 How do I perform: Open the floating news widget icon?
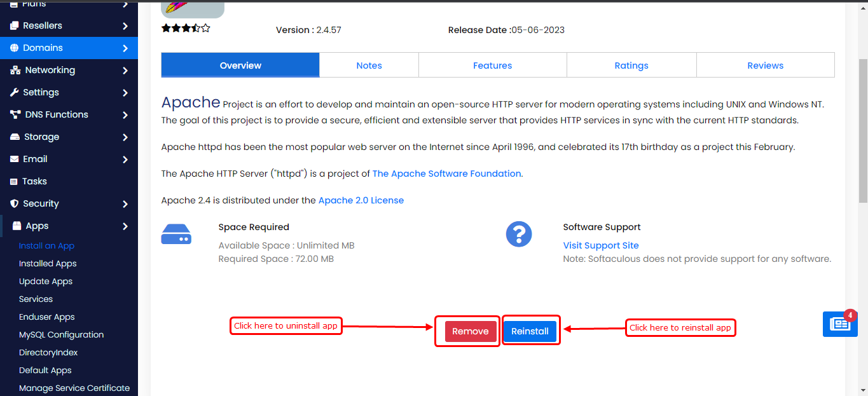[839, 324]
